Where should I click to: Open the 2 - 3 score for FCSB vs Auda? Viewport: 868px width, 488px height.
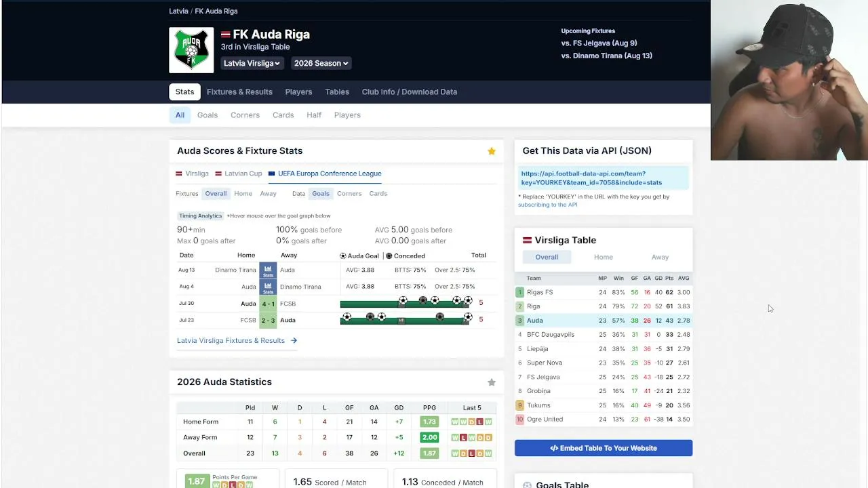[268, 320]
